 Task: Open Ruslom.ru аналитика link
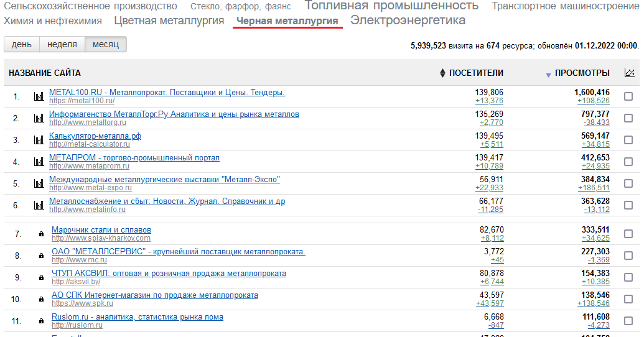(138, 317)
